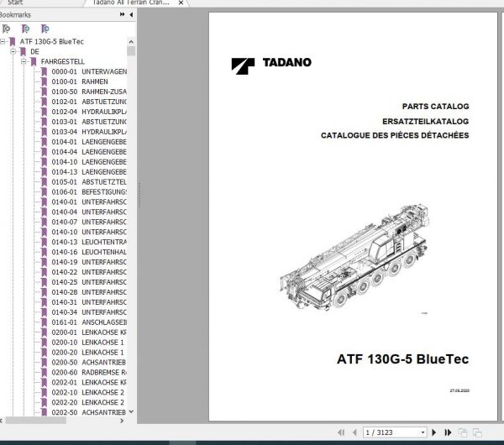Close the Tadano All Terrain Crane tab
The image size is (504, 445).
181,3
